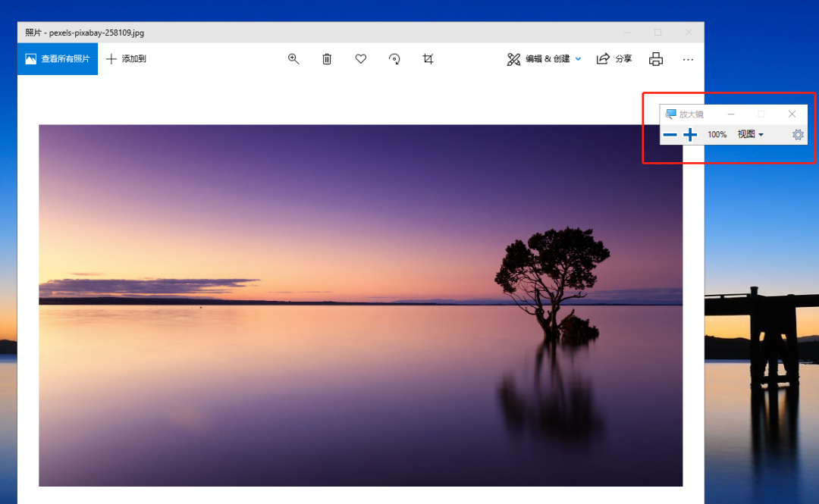Viewport: 819px width, 504px height.
Task: Minimize the Photos window
Action: coord(627,33)
